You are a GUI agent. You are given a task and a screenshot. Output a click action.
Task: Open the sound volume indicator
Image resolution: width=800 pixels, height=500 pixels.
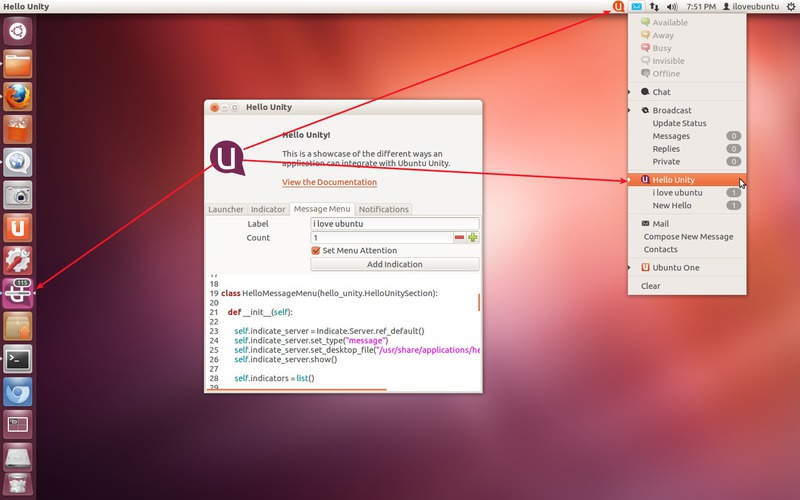click(672, 7)
